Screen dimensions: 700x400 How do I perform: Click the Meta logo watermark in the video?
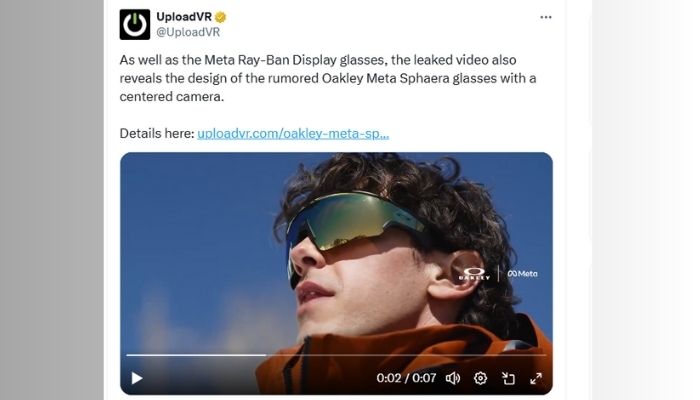[x=522, y=274]
